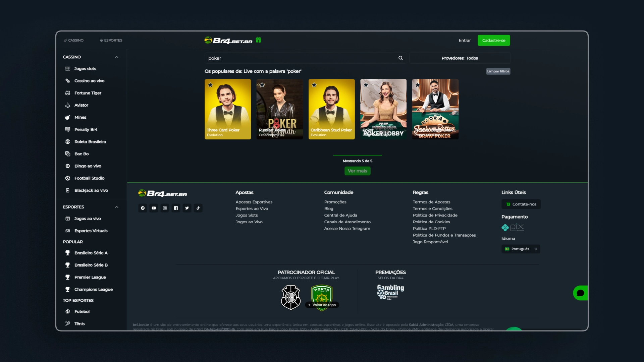Image resolution: width=644 pixels, height=362 pixels.
Task: Collapse the CASSINO section
Action: [117, 57]
